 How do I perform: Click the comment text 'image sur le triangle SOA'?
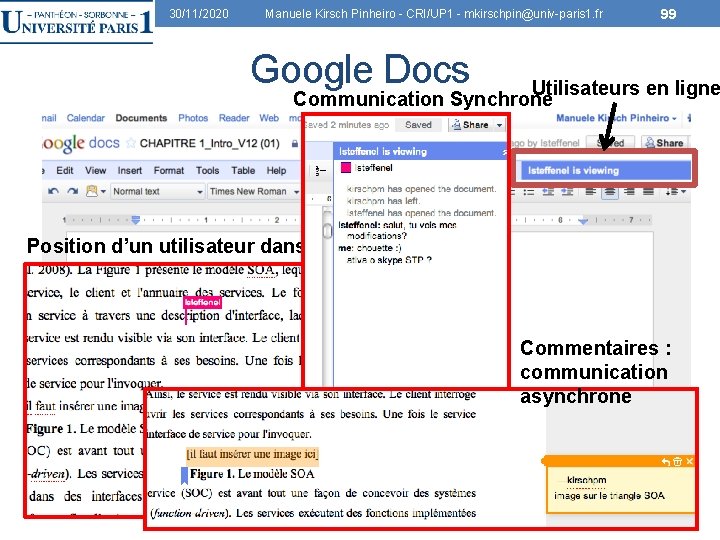609,496
